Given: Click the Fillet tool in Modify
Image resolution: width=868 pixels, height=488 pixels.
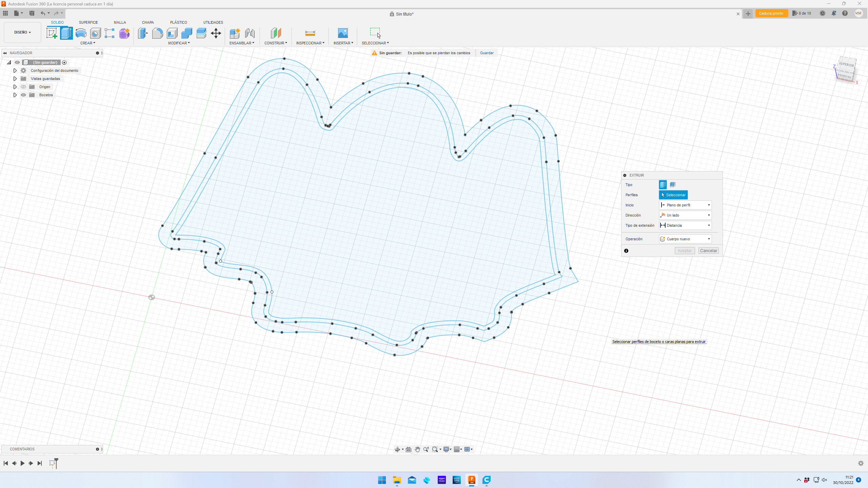Looking at the screenshot, I should 157,33.
